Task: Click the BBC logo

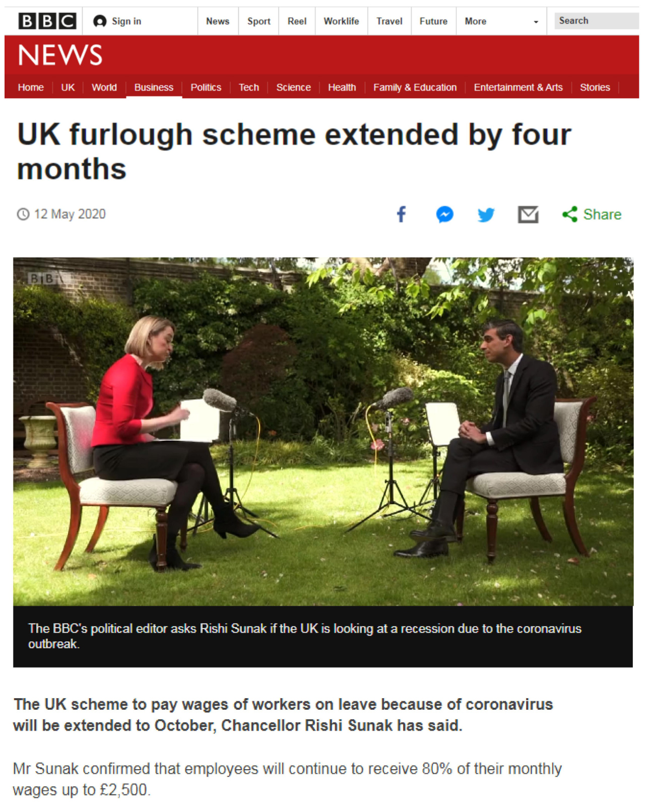Action: [x=47, y=21]
